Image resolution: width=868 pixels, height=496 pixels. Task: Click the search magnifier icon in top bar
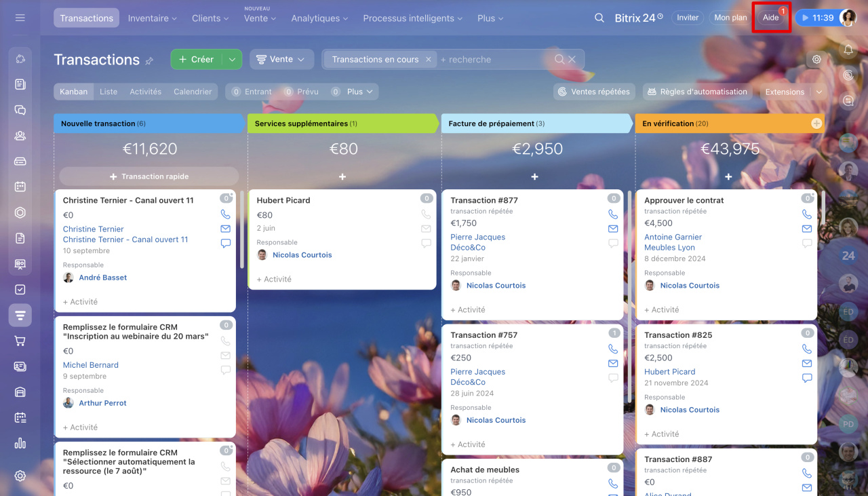(x=599, y=18)
